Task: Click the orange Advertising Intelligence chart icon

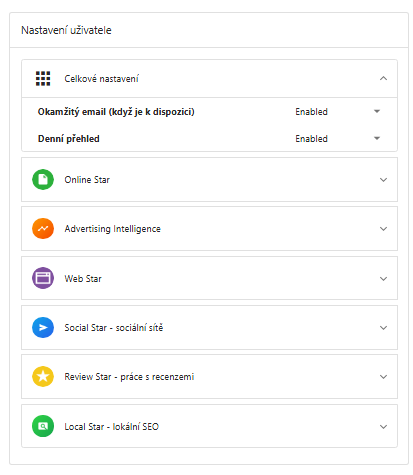Action: coord(43,229)
